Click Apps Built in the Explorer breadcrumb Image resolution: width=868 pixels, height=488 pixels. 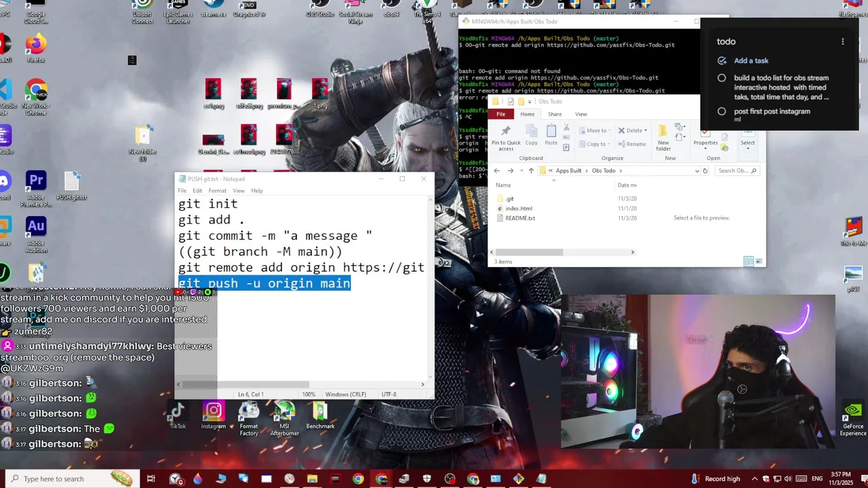point(568,171)
